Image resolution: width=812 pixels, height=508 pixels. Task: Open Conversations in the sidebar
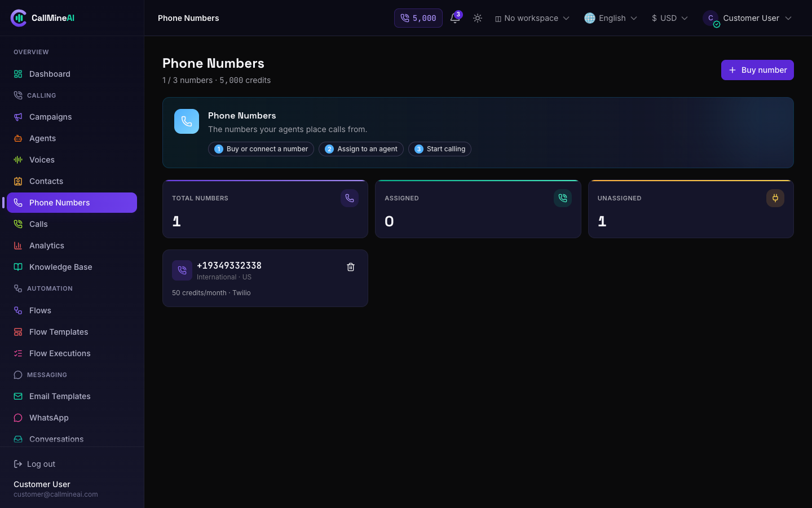pos(72,439)
